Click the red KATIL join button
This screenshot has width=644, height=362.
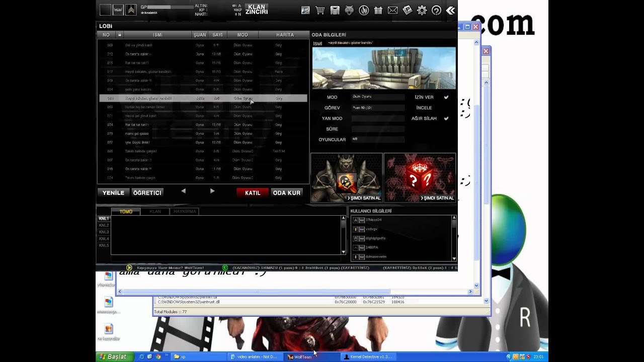[x=253, y=193]
